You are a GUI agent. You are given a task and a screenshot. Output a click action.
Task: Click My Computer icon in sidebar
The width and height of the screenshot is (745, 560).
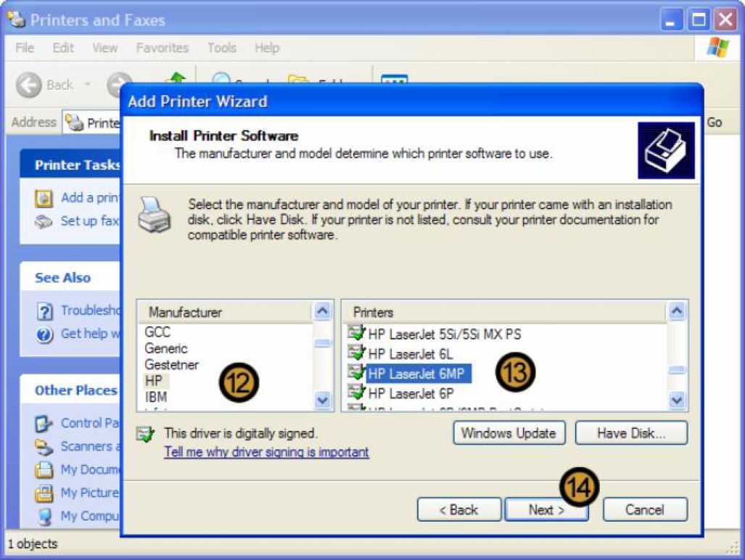coord(45,516)
